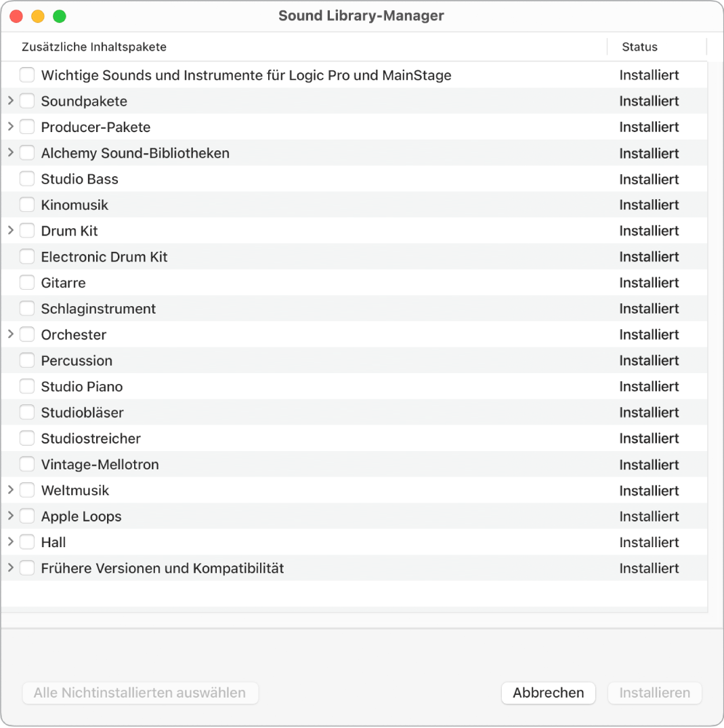
Task: Tick the Vintage-Mellotron checkbox
Action: click(x=27, y=465)
